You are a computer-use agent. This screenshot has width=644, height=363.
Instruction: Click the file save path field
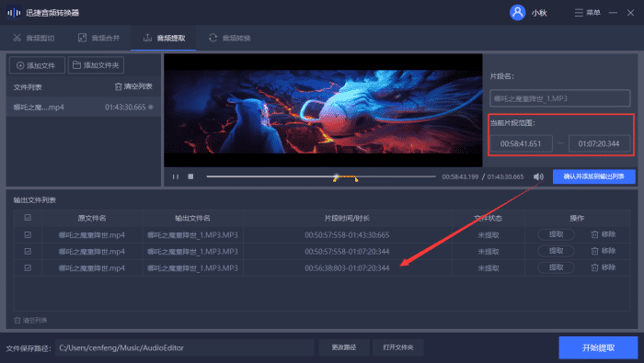coord(185,347)
